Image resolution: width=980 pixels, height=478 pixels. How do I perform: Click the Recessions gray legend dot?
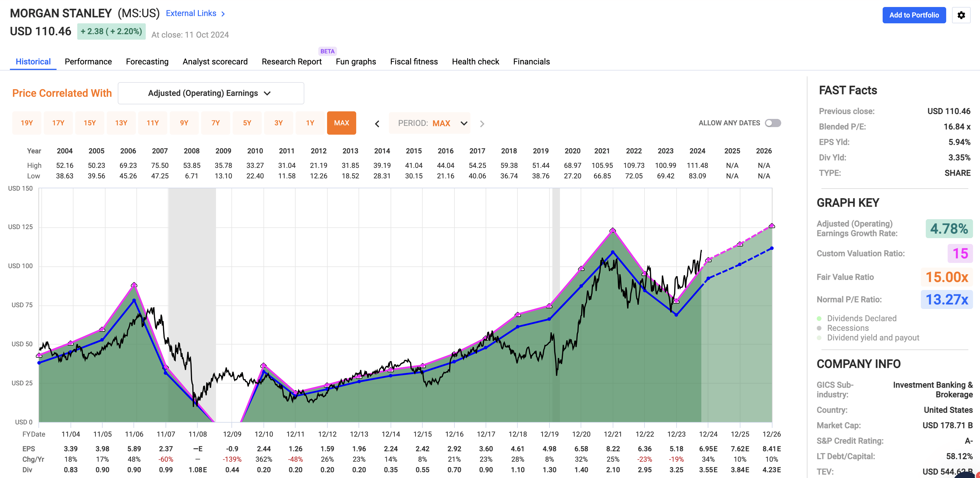819,328
